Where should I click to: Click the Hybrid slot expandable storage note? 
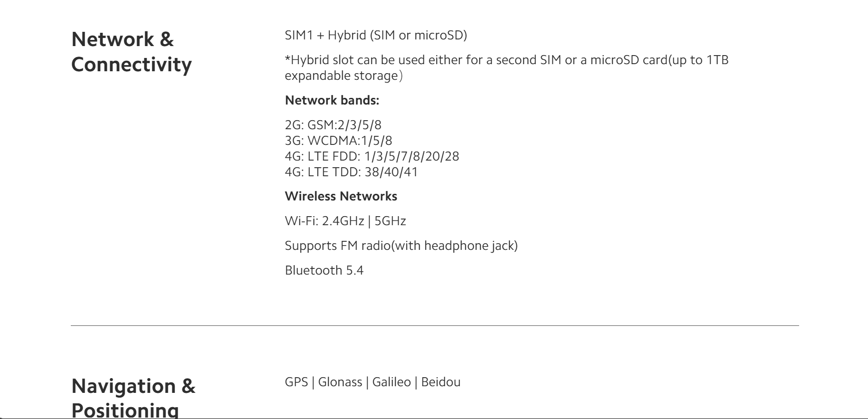click(506, 67)
